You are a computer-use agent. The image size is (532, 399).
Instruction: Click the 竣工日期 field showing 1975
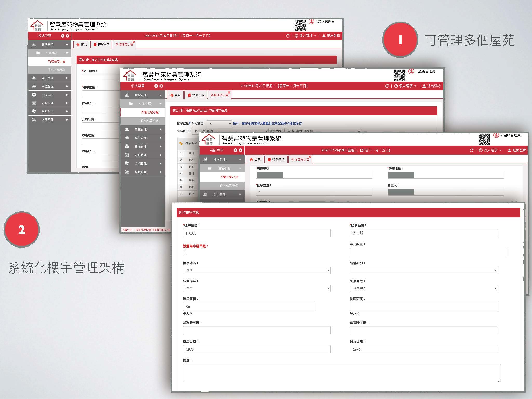(257, 349)
